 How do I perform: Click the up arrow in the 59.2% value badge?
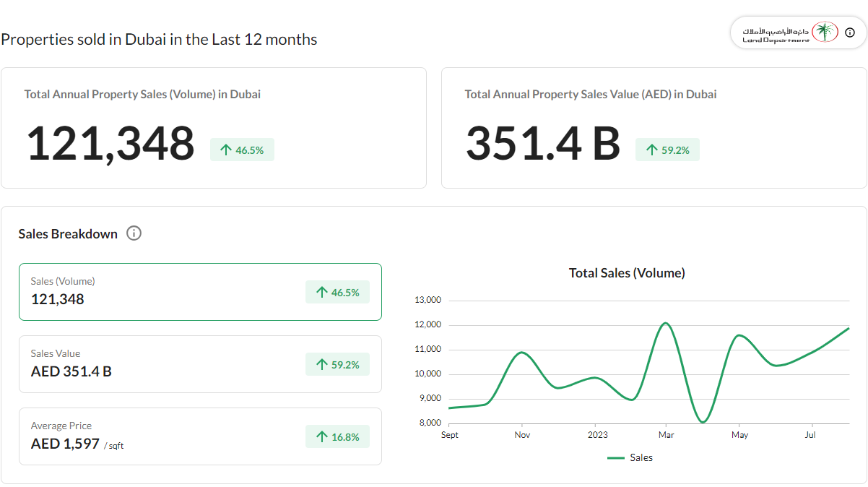(652, 150)
